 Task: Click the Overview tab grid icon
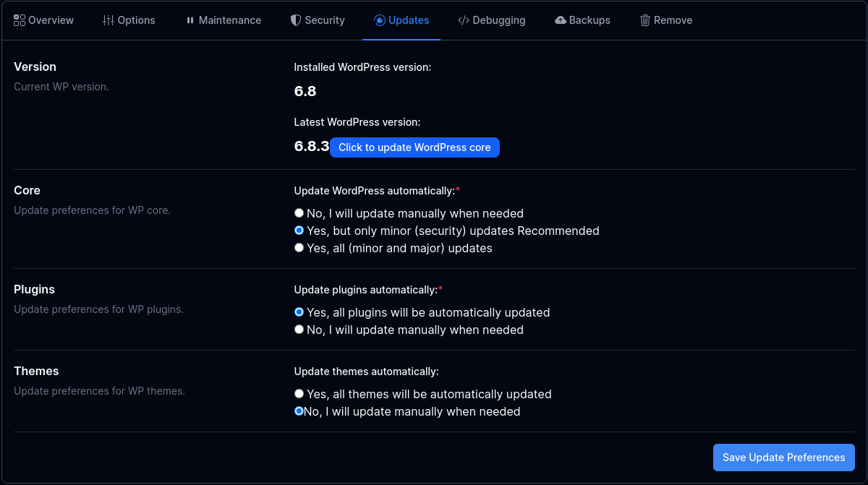pos(20,20)
